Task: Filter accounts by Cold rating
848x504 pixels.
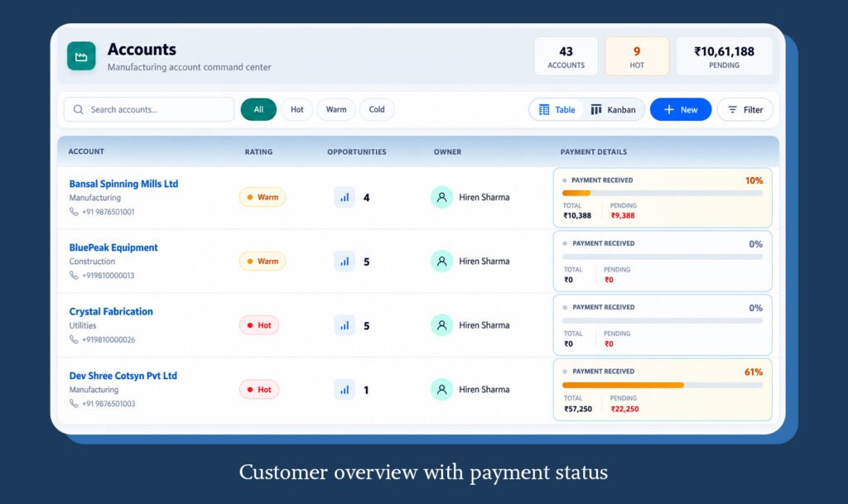Action: click(x=377, y=110)
